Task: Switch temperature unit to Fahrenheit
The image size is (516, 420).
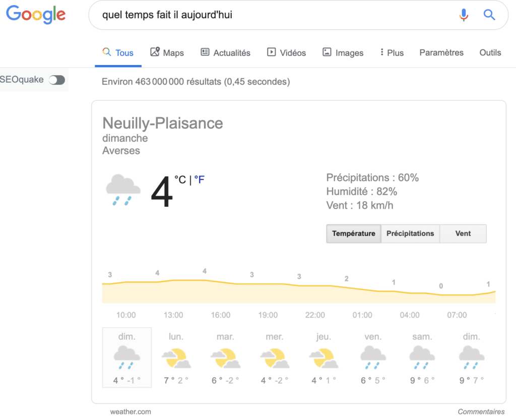Action: tap(200, 179)
